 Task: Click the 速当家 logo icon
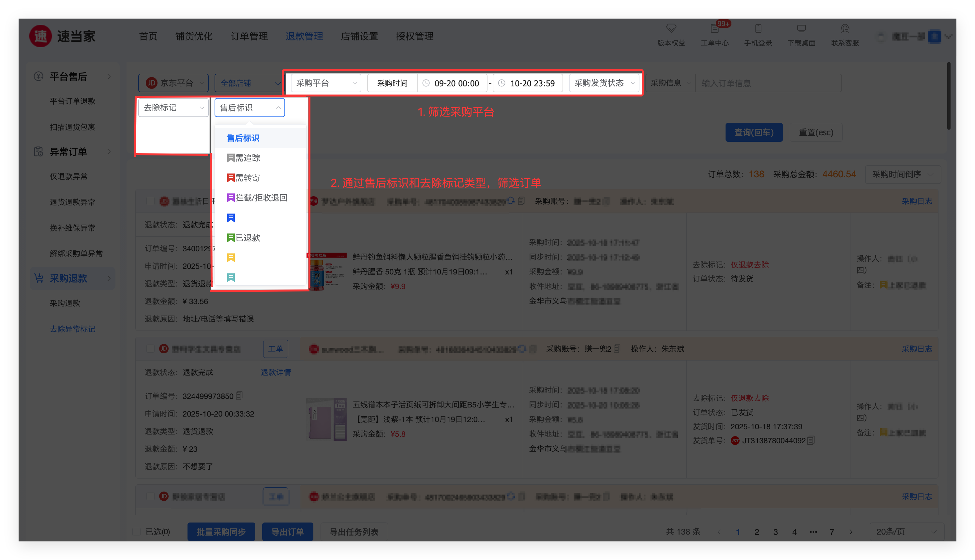pyautogui.click(x=41, y=36)
